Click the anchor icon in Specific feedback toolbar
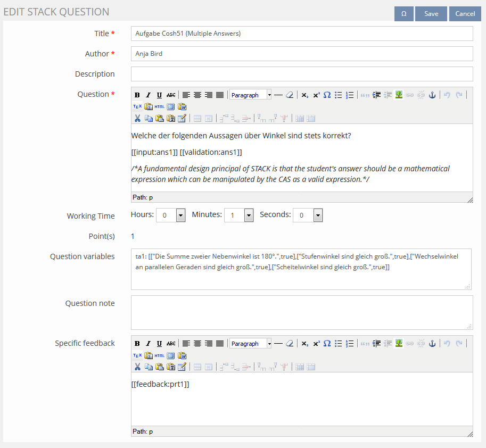Image resolution: width=486 pixels, height=448 pixels. pos(432,344)
